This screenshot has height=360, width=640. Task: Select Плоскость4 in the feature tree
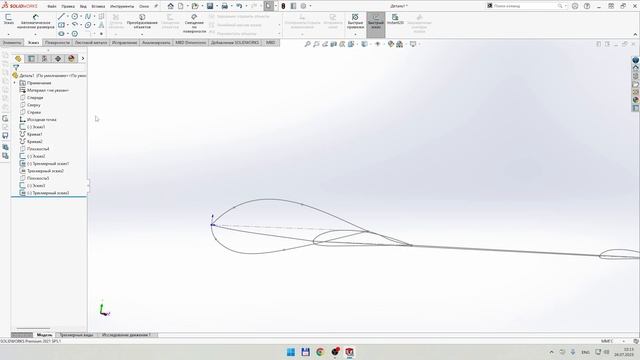click(38, 149)
